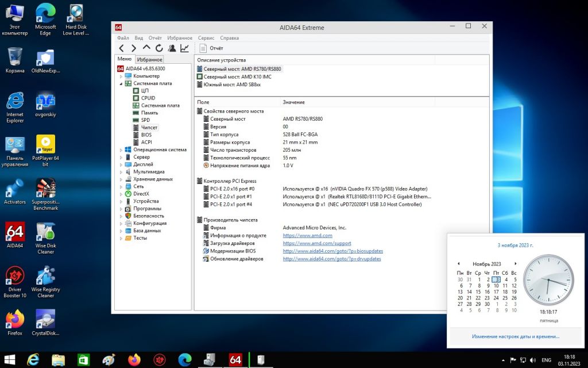Go back with the left arrow toolbar icon

click(122, 48)
